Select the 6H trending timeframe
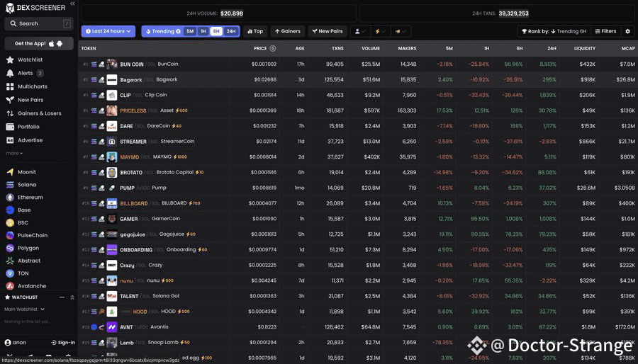 point(216,31)
